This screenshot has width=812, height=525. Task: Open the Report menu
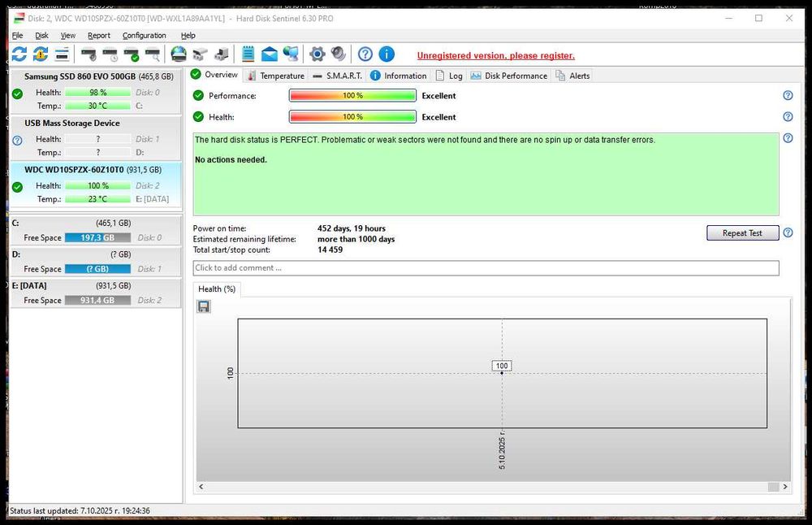99,35
